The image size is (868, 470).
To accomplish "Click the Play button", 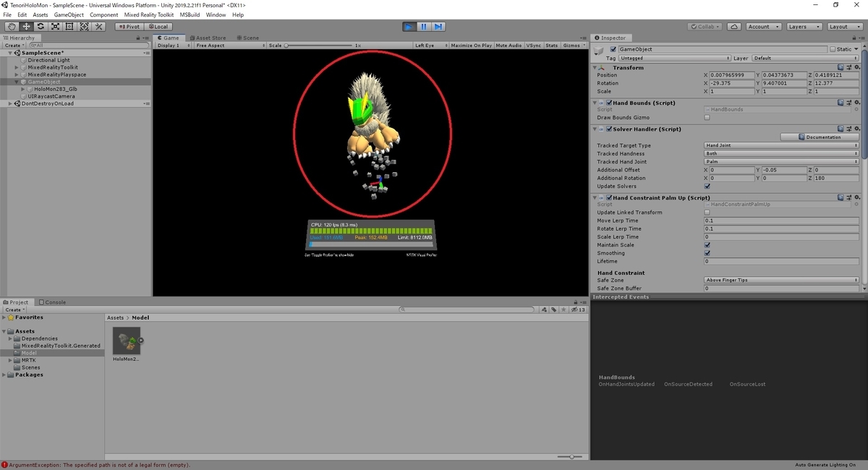I will [x=409, y=27].
